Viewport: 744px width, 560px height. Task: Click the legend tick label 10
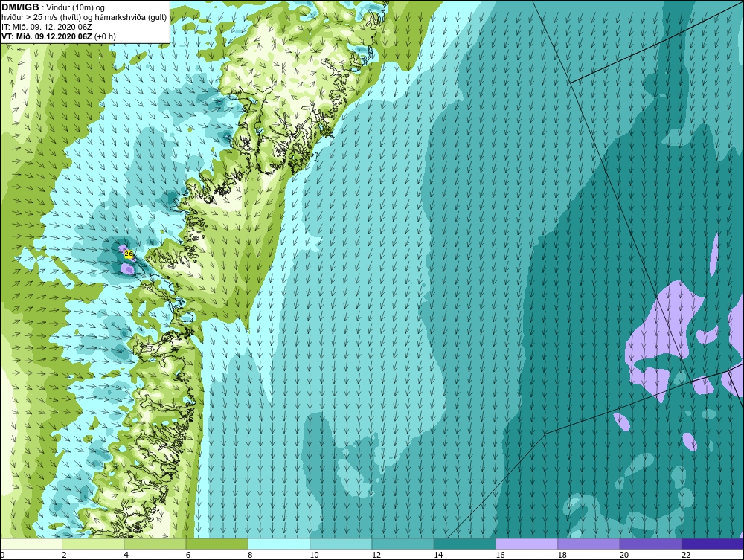[314, 555]
